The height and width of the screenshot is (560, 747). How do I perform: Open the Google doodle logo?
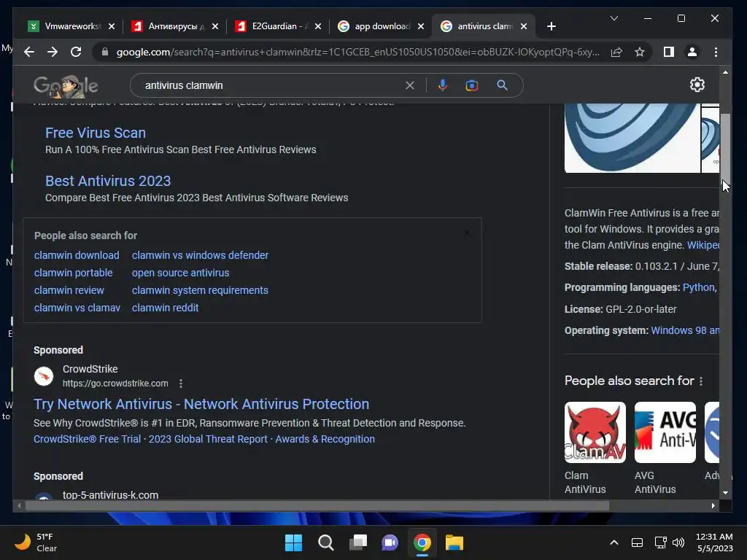tap(66, 86)
